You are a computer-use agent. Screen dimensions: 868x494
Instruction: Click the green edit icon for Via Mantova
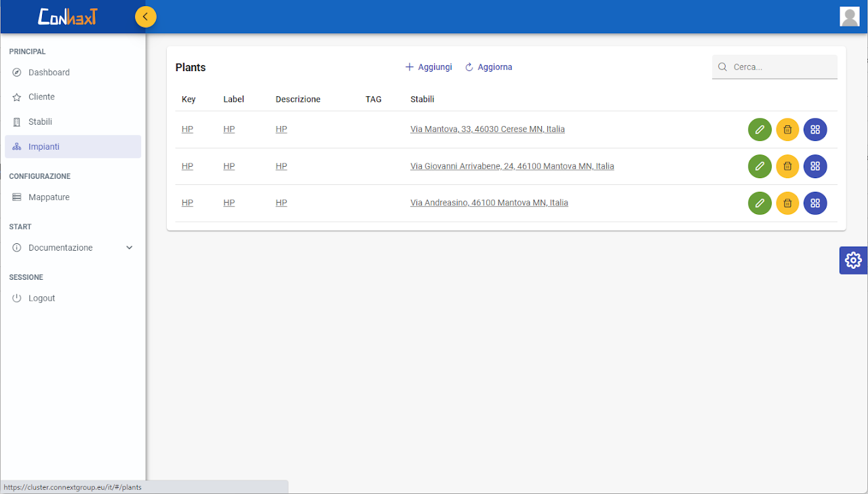[759, 129]
